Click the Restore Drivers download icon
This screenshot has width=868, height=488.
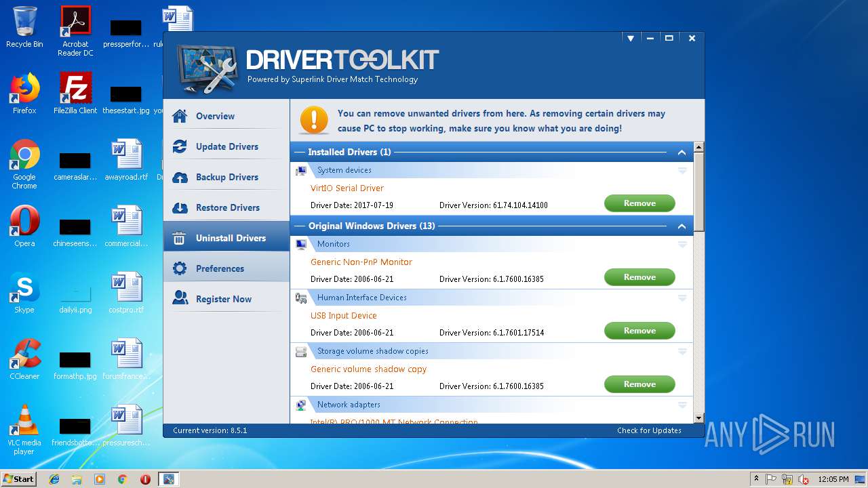[180, 207]
